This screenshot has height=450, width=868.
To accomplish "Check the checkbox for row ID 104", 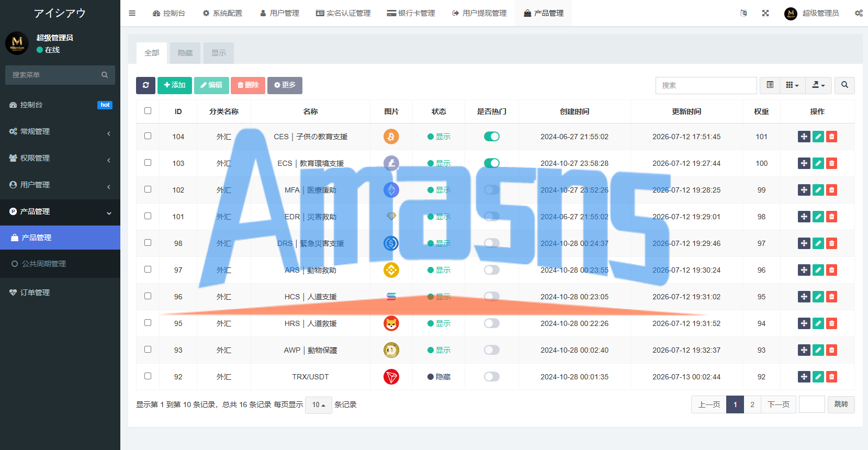I will point(148,136).
